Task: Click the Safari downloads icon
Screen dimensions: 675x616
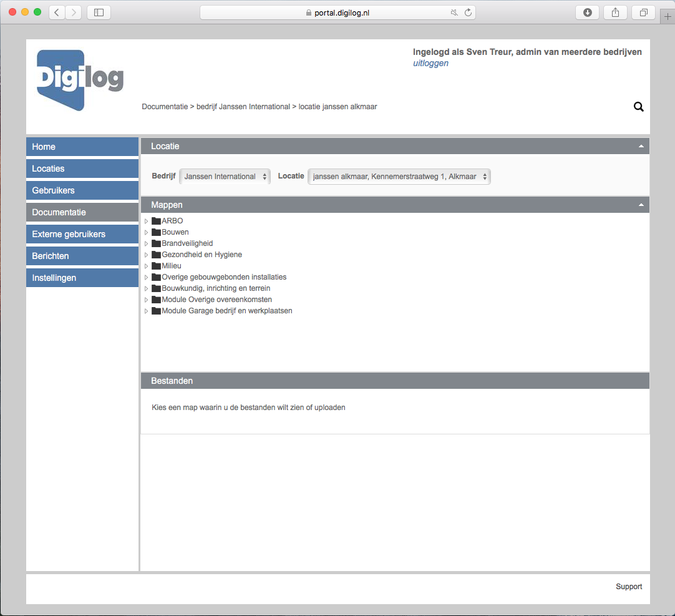Action: coord(586,12)
